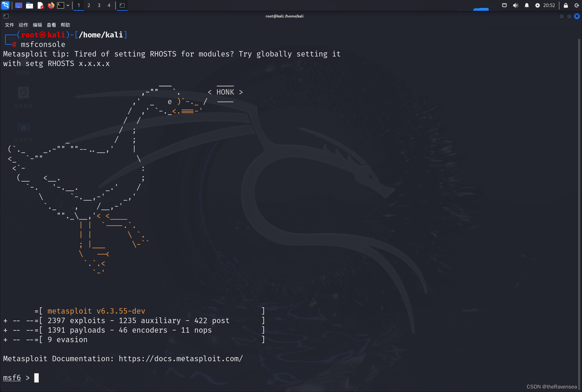Click the msf6 prompt cursor

36,378
